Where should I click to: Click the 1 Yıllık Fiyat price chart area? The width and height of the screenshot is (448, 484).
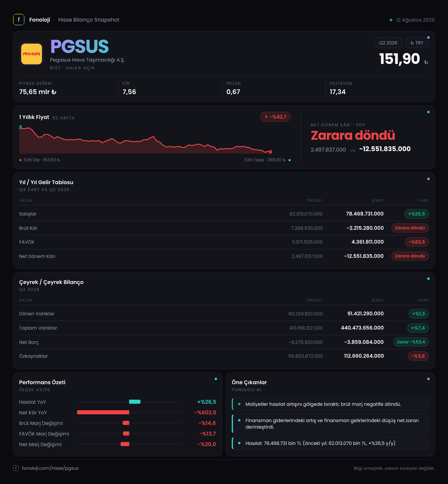pyautogui.click(x=145, y=139)
